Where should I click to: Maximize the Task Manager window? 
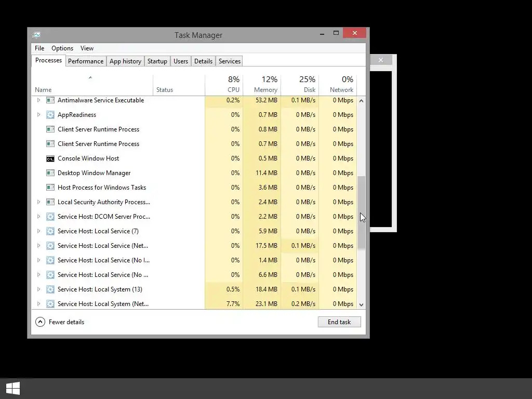pyautogui.click(x=336, y=33)
